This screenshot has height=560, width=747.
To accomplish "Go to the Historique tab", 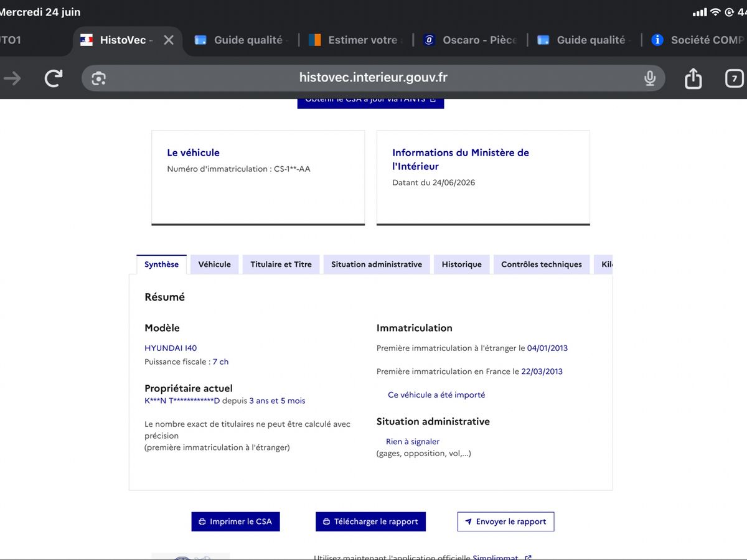I will coord(462,264).
